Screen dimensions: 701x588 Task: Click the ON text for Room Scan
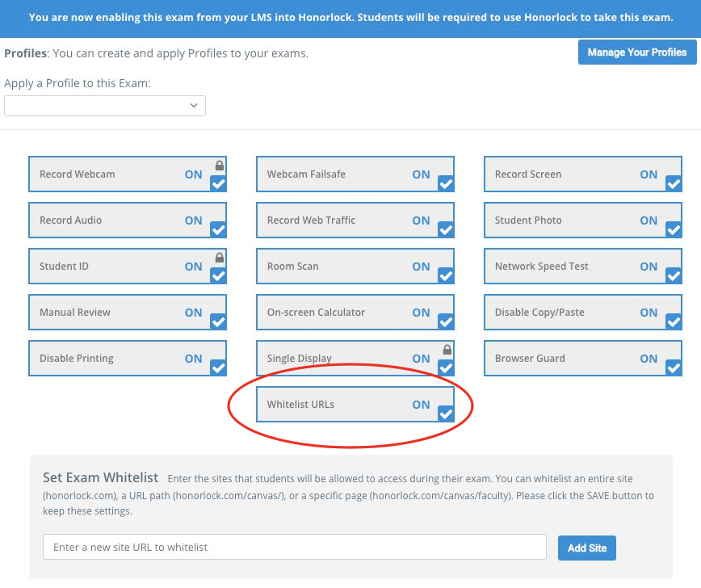[x=421, y=267]
